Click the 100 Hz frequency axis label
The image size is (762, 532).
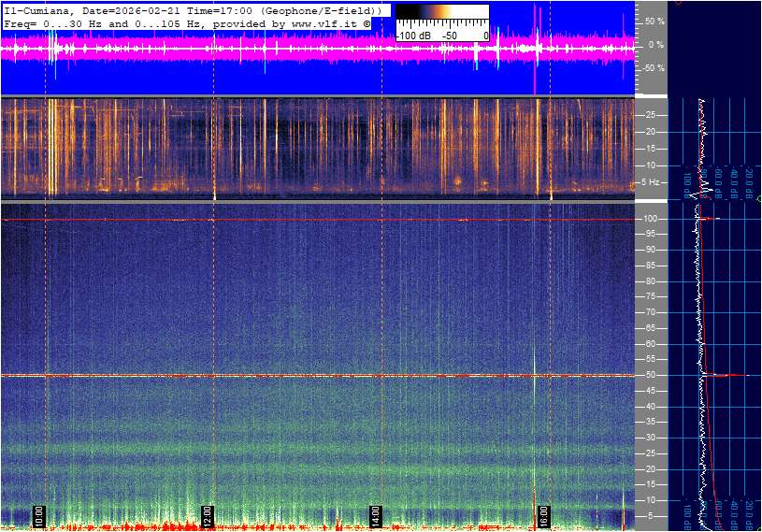[x=649, y=219]
